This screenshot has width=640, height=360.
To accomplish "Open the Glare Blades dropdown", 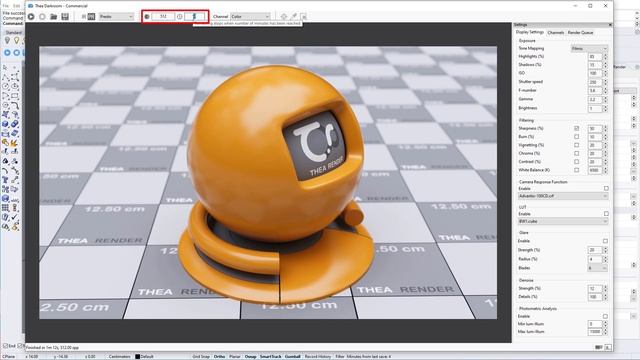I will point(598,268).
